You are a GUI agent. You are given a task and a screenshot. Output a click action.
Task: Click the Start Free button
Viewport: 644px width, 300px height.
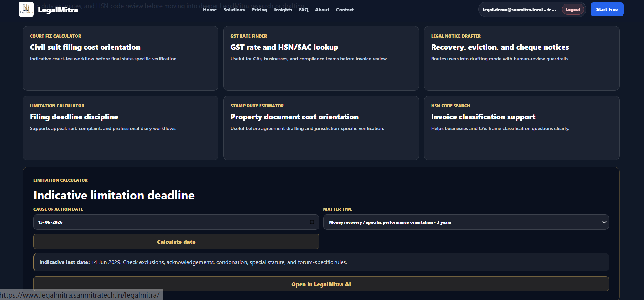point(607,9)
